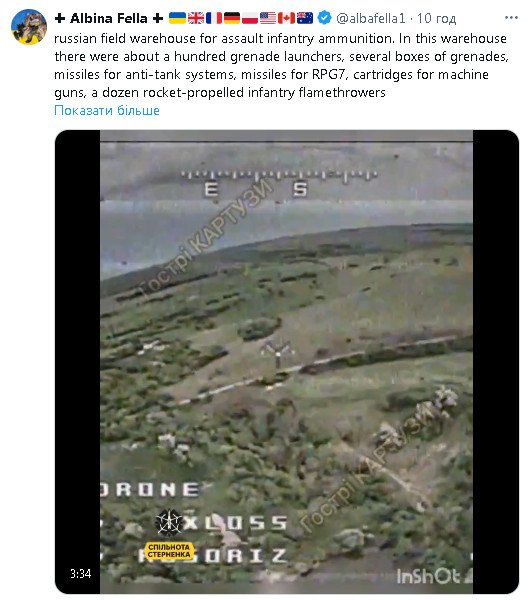Viewport: 530px width, 600px height.
Task: Play the embedded drone video
Action: [x=287, y=362]
